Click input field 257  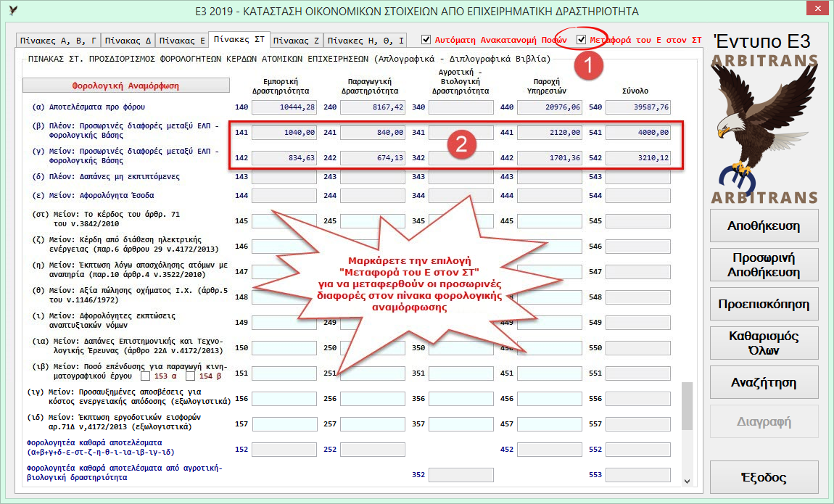point(373,424)
